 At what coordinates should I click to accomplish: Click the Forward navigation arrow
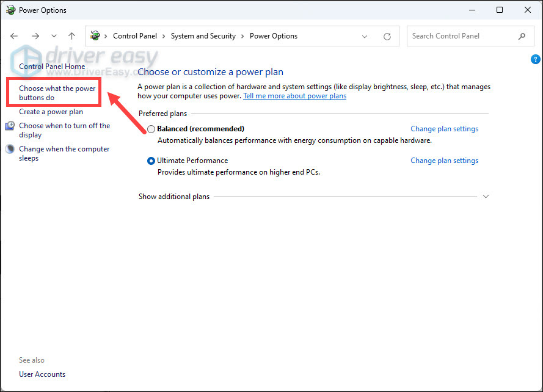[35, 36]
